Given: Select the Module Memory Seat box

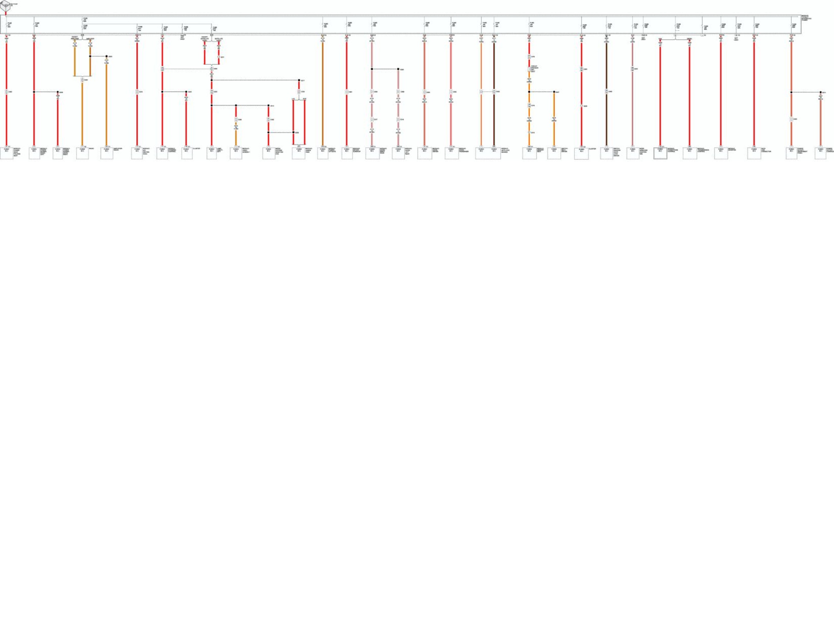Looking at the screenshot, I should [529, 153].
